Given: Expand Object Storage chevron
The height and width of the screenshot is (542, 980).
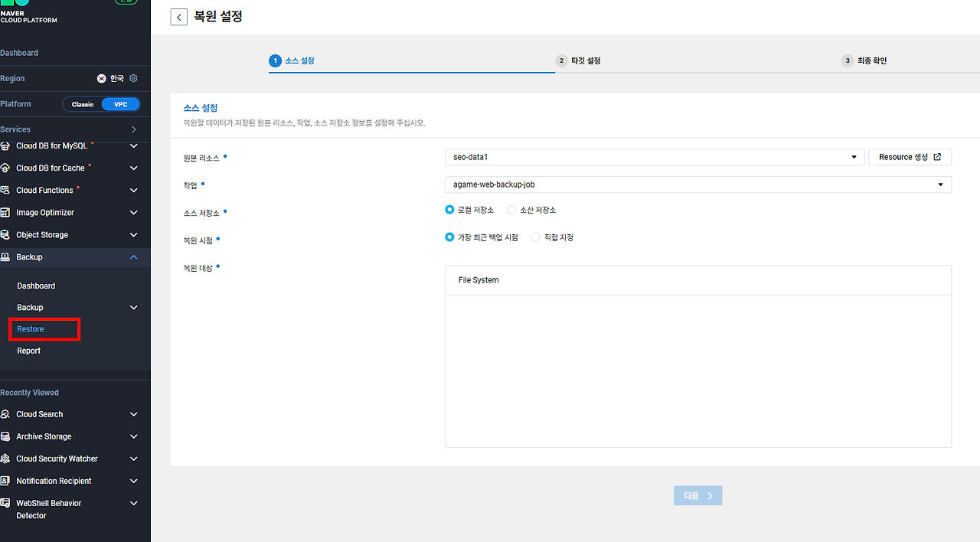Looking at the screenshot, I should (134, 234).
